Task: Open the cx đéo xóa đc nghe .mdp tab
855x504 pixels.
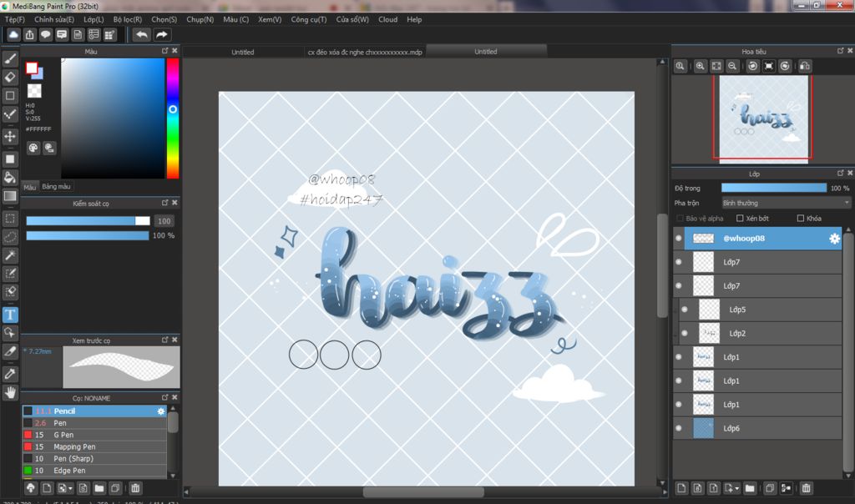Action: 365,53
